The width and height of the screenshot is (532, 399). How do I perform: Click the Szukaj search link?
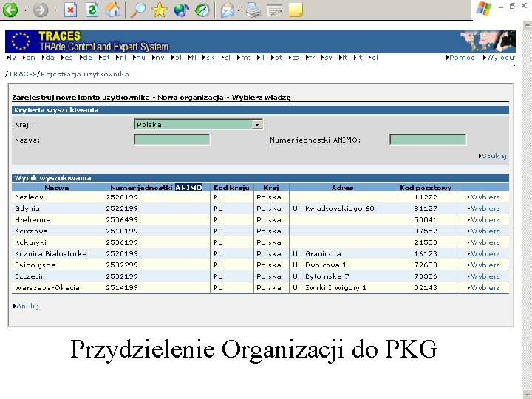(x=493, y=156)
